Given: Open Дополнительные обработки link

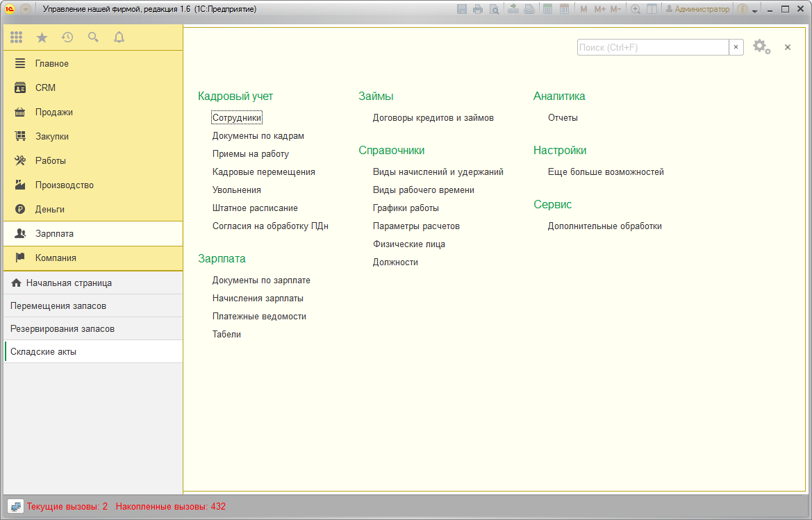Looking at the screenshot, I should [x=605, y=226].
